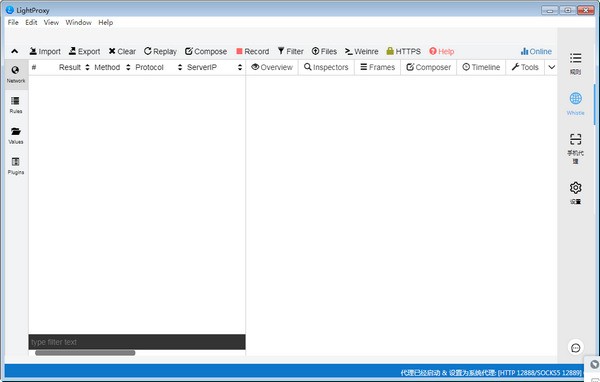The image size is (600, 382).
Task: Open the Files manager
Action: tap(324, 51)
